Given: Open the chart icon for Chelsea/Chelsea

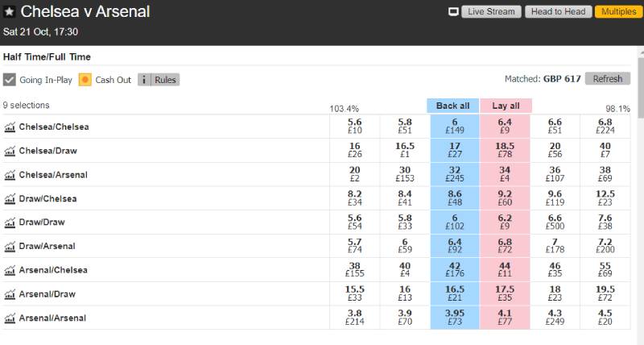Looking at the screenshot, I should [x=10, y=127].
